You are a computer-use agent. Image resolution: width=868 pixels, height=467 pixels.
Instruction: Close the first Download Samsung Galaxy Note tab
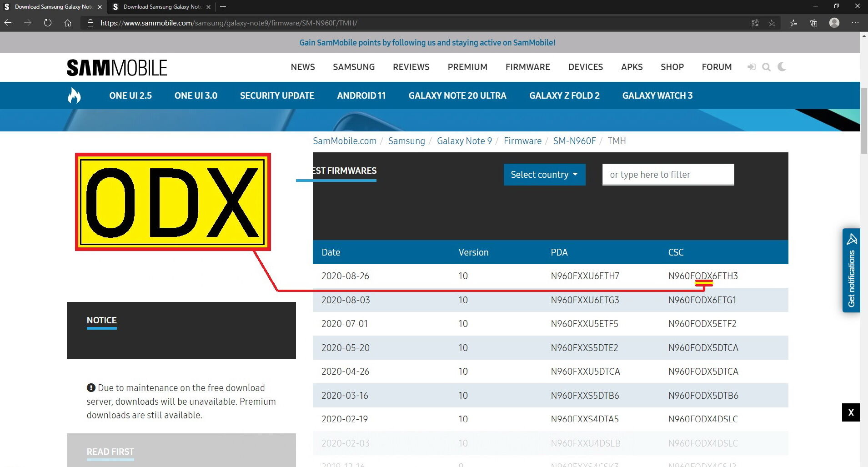(100, 7)
